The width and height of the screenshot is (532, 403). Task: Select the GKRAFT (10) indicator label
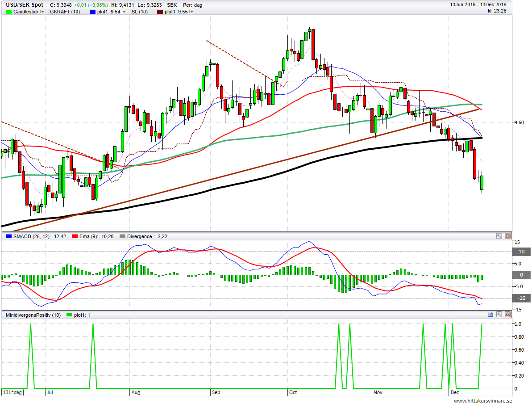(x=65, y=12)
